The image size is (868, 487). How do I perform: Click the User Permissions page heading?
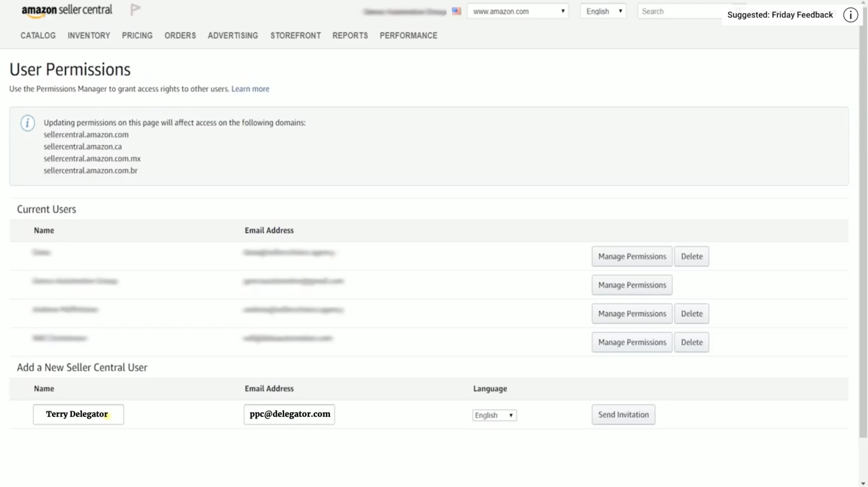coord(70,69)
